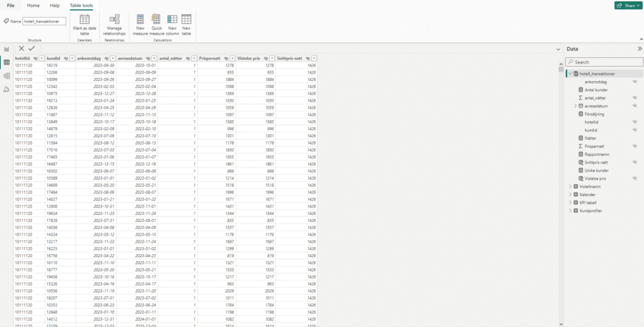The height and width of the screenshot is (327, 644).
Task: Toggle hidden eye icon for Prispernatt field
Action: pyautogui.click(x=635, y=146)
